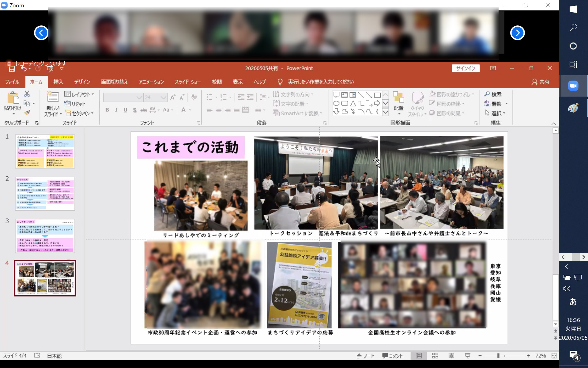Expand the Layout dropdown
The image size is (588, 368).
[x=79, y=94]
